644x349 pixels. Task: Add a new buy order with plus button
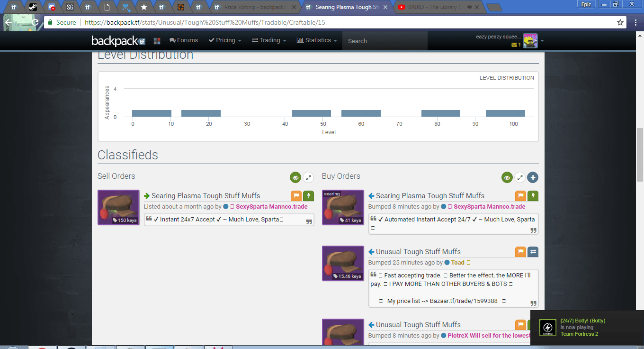(x=533, y=178)
